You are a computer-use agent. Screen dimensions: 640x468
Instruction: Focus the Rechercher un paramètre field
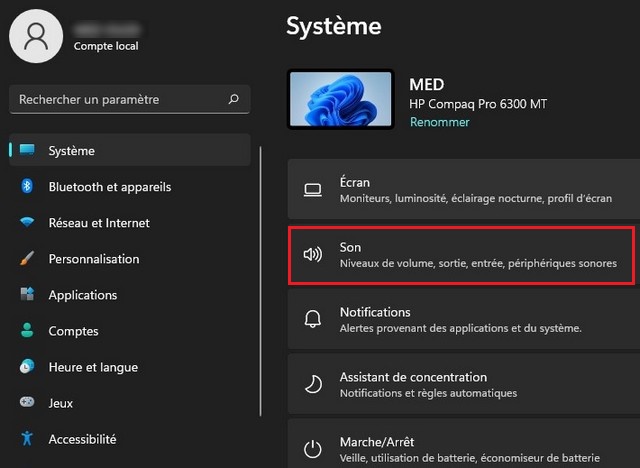(x=118, y=100)
